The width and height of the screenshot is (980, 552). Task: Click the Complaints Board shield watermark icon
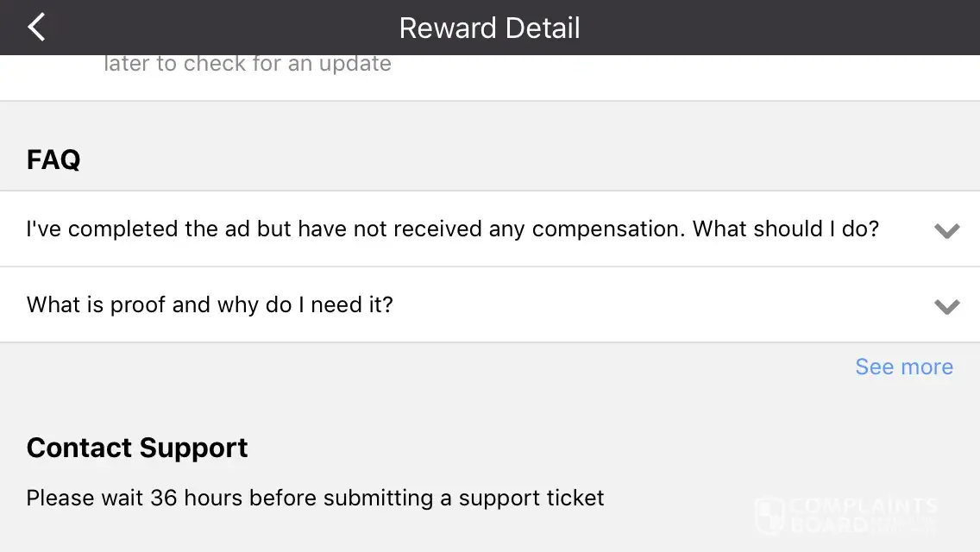click(x=769, y=515)
